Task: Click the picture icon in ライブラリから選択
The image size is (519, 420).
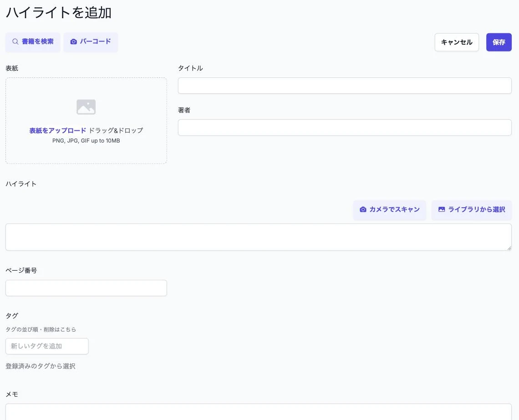Action: click(x=442, y=210)
